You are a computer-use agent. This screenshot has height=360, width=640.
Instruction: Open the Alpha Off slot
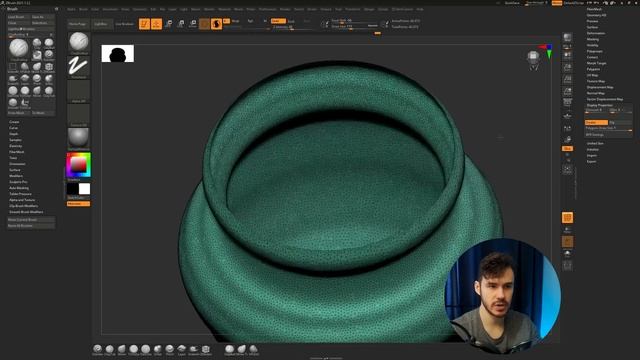[x=79, y=91]
